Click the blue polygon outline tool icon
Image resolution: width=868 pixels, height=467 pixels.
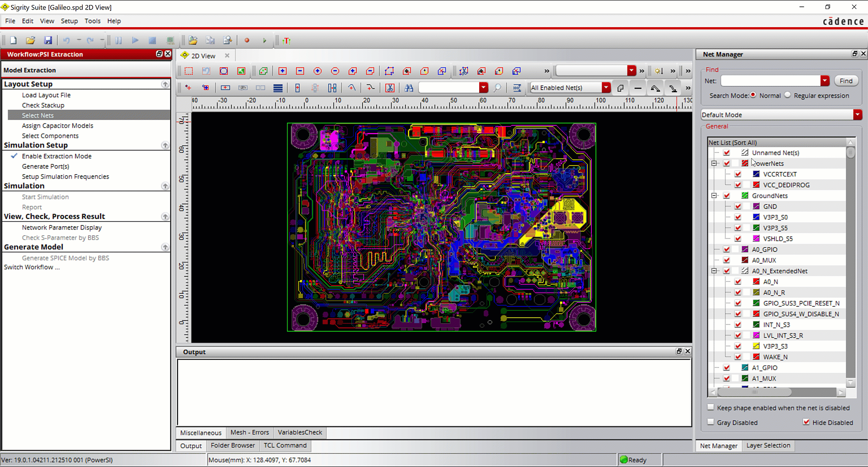[389, 71]
